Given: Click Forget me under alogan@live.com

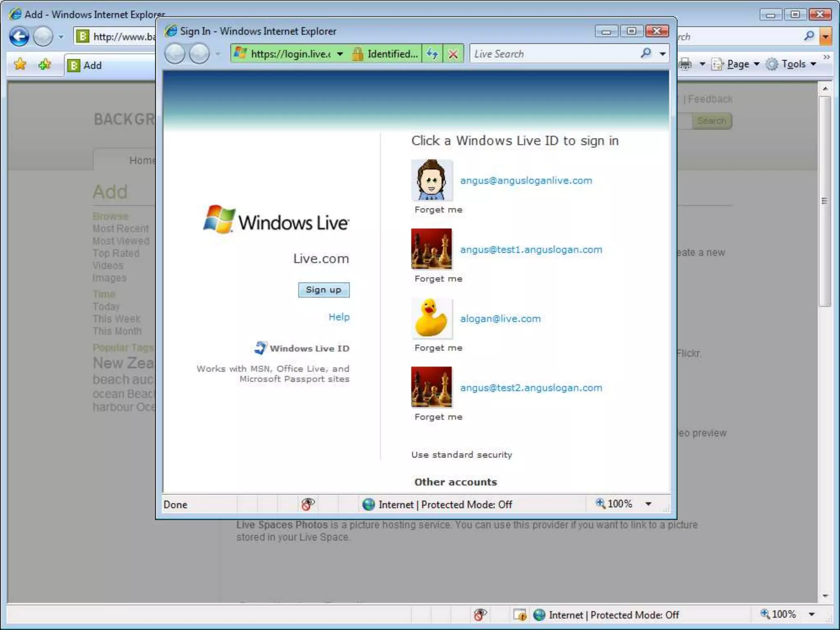Looking at the screenshot, I should point(438,348).
